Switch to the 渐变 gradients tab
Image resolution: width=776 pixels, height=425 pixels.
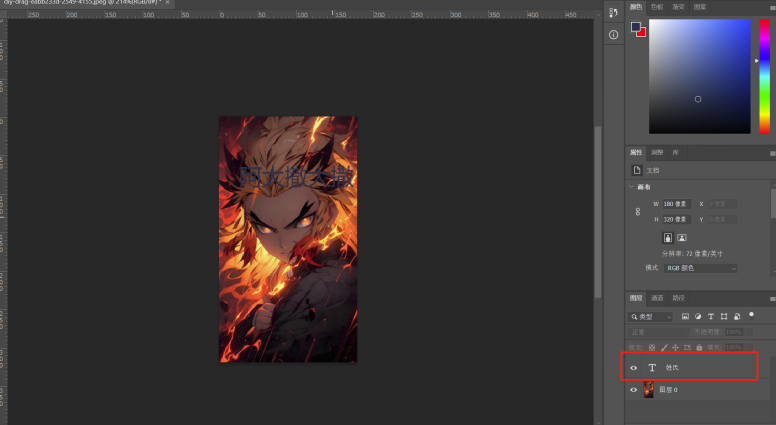(678, 7)
